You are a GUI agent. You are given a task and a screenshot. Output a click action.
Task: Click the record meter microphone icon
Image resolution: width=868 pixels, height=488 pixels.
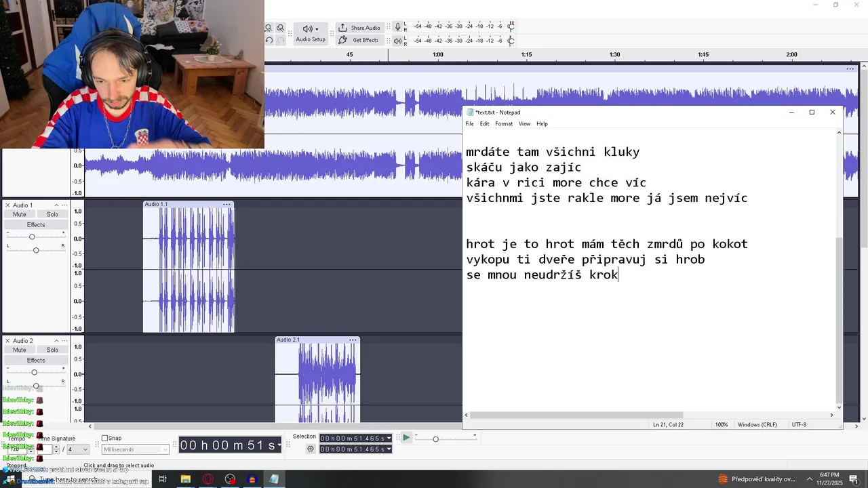tap(398, 27)
